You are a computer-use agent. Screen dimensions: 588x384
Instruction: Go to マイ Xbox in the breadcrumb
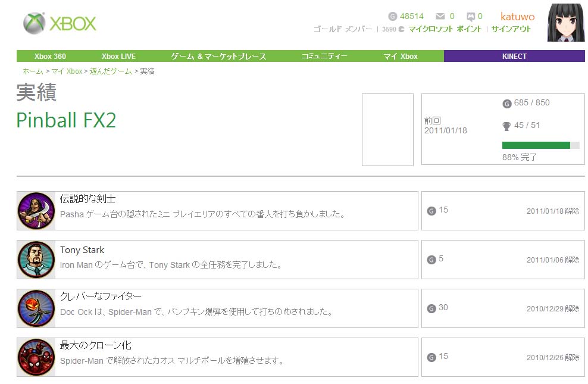[x=67, y=71]
